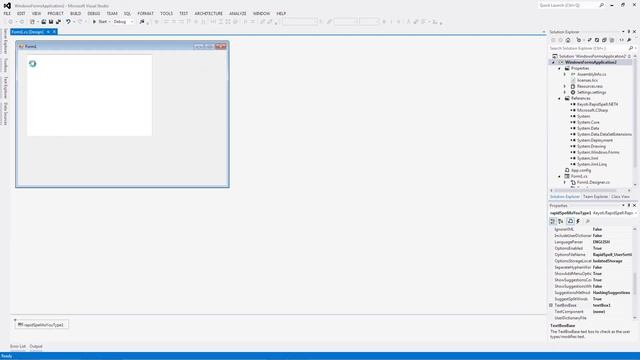Open the Start button dropdown arrow

pos(110,22)
